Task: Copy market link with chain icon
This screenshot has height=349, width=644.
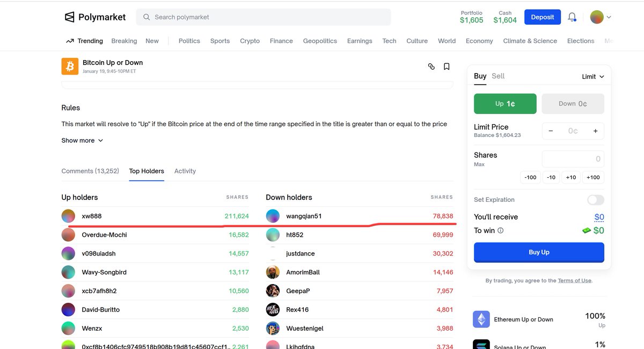Action: pyautogui.click(x=431, y=67)
